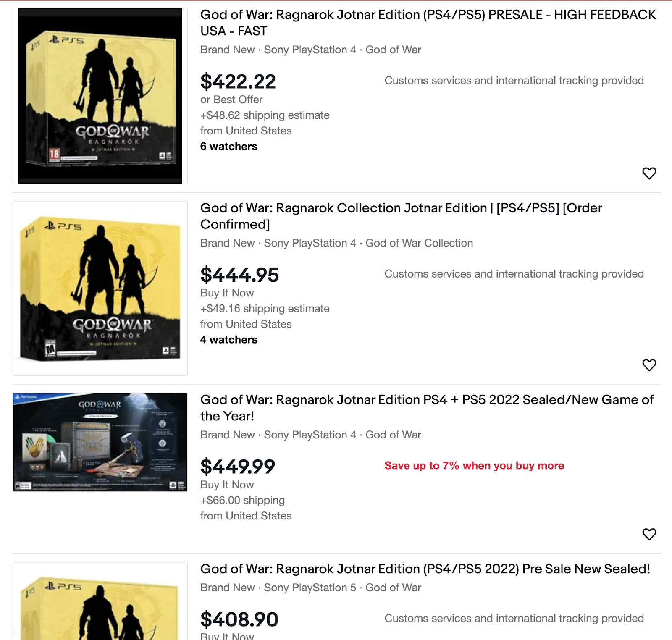Viewport: 672px width, 640px height.
Task: Click the 'or Best Offer' text
Action: [231, 100]
